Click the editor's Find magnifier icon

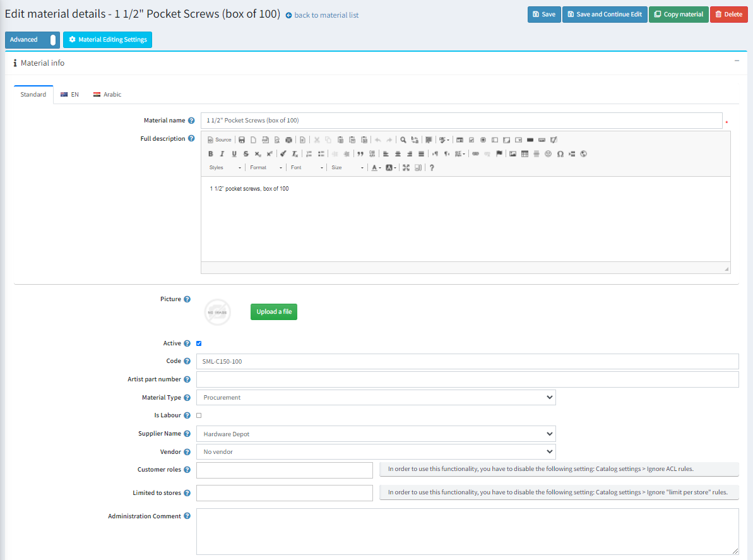403,140
